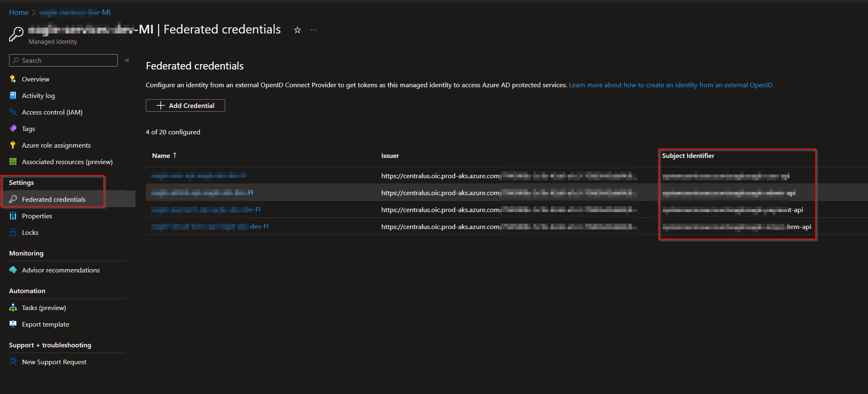Screen dimensions: 868x394
Task: Open the Properties section
Action: coord(37,216)
